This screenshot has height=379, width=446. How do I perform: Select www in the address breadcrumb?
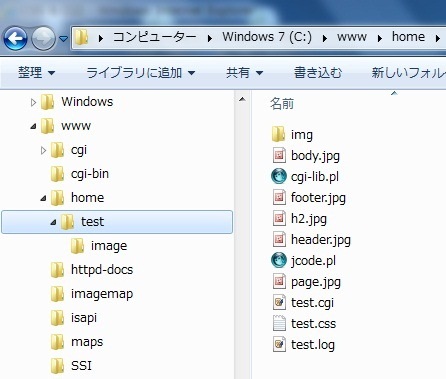pos(352,37)
